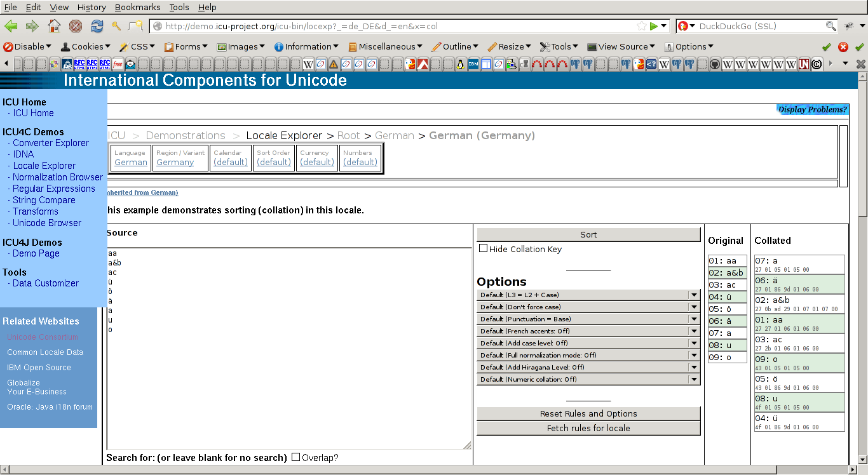
Task: Open the View menu
Action: pos(59,7)
